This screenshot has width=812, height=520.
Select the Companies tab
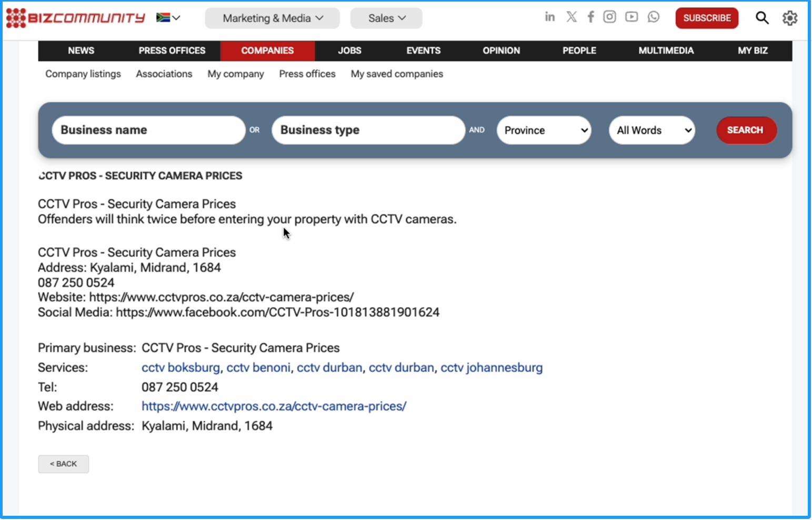[267, 51]
